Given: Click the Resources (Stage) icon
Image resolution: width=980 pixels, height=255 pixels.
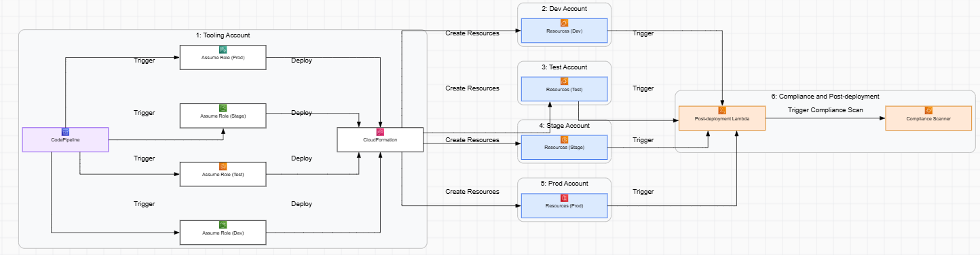Looking at the screenshot, I should [564, 140].
